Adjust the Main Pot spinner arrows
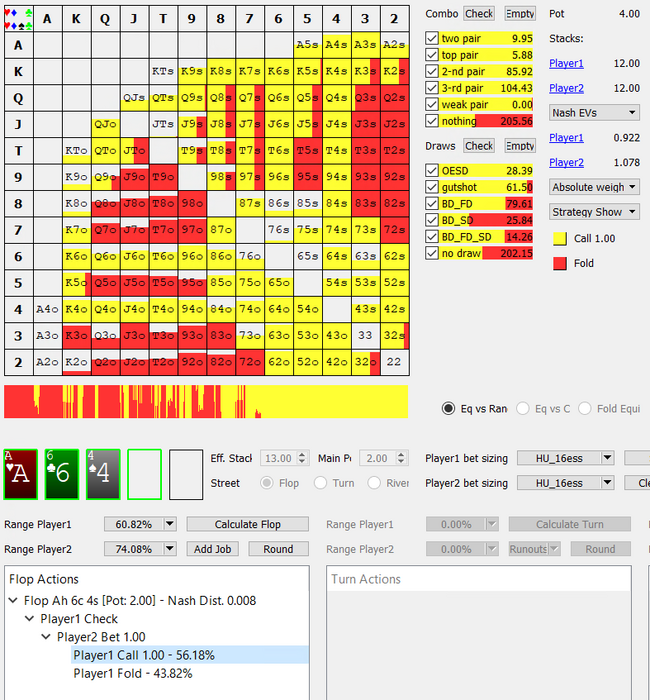 click(x=401, y=458)
